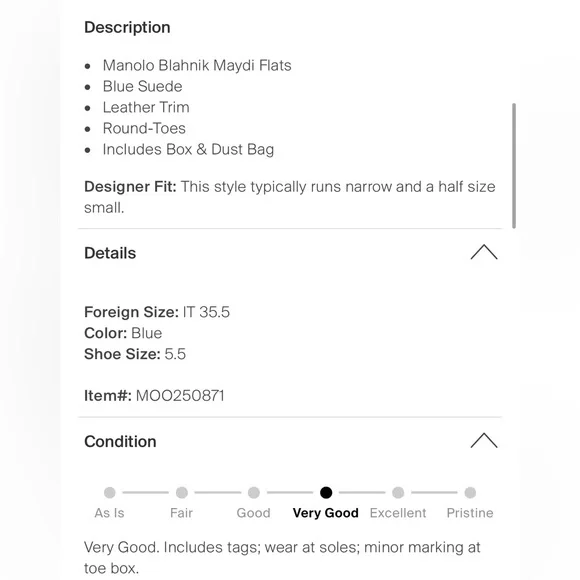
Task: Click the 'As Is' condition label
Action: pyautogui.click(x=109, y=513)
